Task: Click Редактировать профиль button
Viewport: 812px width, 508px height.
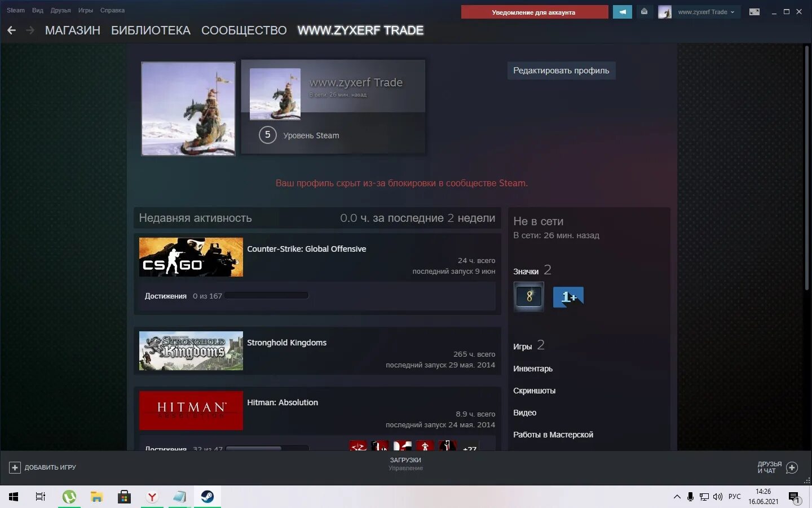Action: point(561,71)
